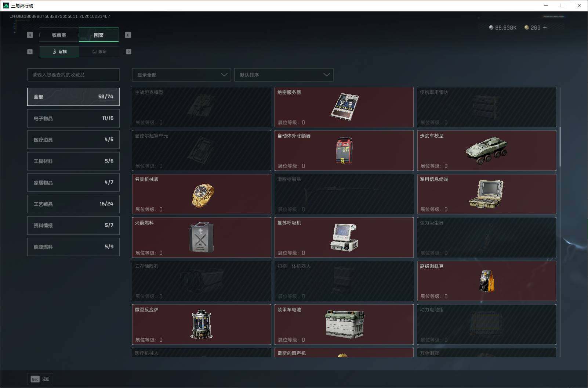
Task: Click the E key hint icon
Action: tap(128, 35)
